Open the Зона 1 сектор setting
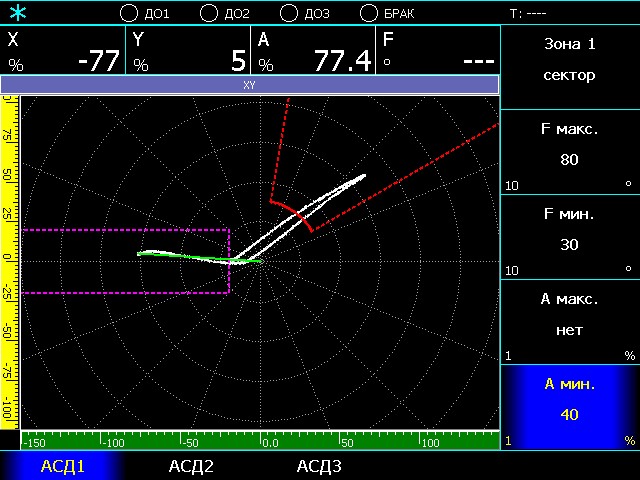640x480 pixels. point(569,60)
